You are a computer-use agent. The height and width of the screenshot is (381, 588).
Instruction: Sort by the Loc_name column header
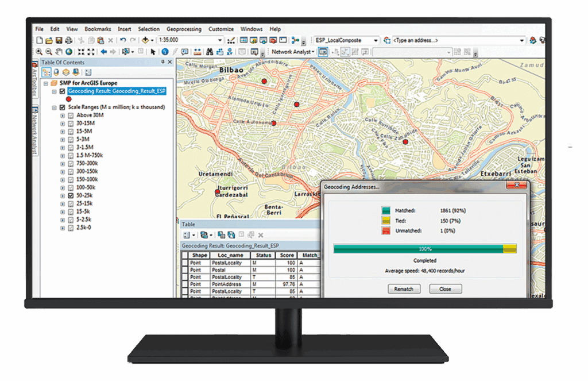[x=230, y=255]
